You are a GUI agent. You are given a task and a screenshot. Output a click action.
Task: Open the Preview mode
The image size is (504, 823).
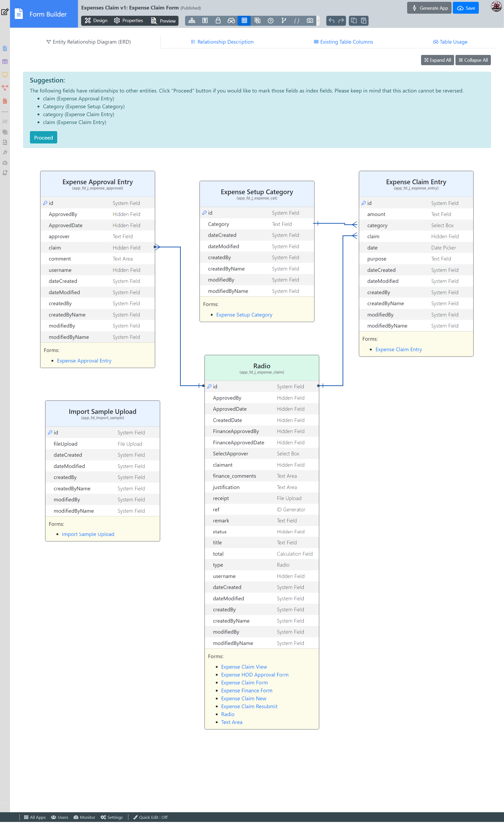click(x=163, y=21)
